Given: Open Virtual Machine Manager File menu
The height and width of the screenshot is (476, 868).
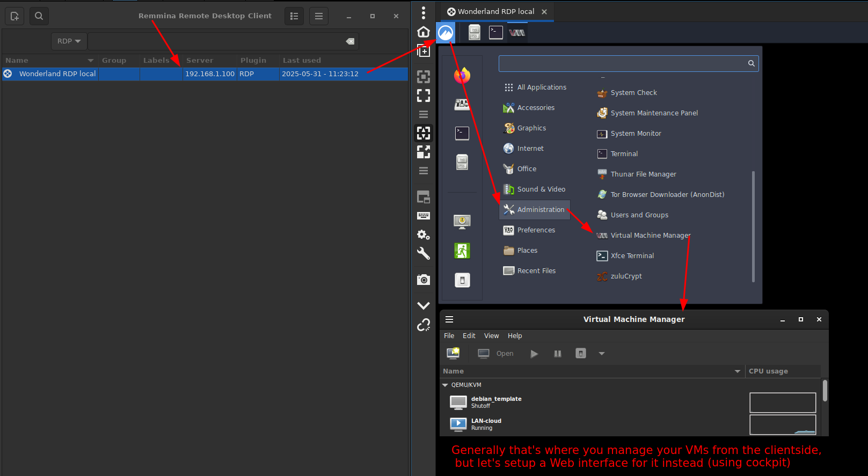Looking at the screenshot, I should (x=449, y=336).
